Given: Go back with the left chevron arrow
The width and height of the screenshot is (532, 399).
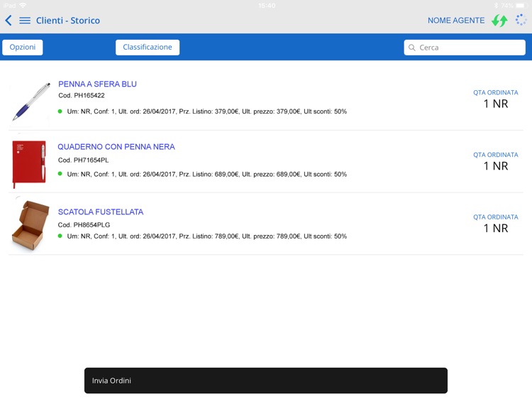Looking at the screenshot, I should (9, 21).
